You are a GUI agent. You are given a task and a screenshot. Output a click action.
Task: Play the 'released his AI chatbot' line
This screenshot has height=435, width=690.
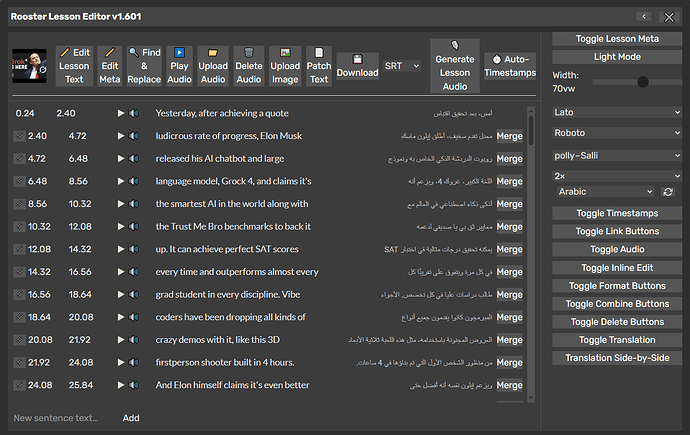click(121, 159)
